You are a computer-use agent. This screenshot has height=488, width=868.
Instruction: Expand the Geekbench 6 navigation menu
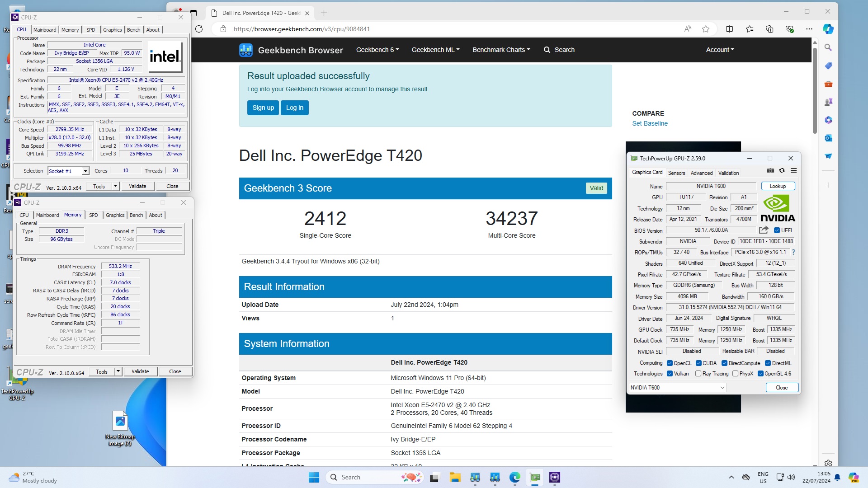point(377,50)
